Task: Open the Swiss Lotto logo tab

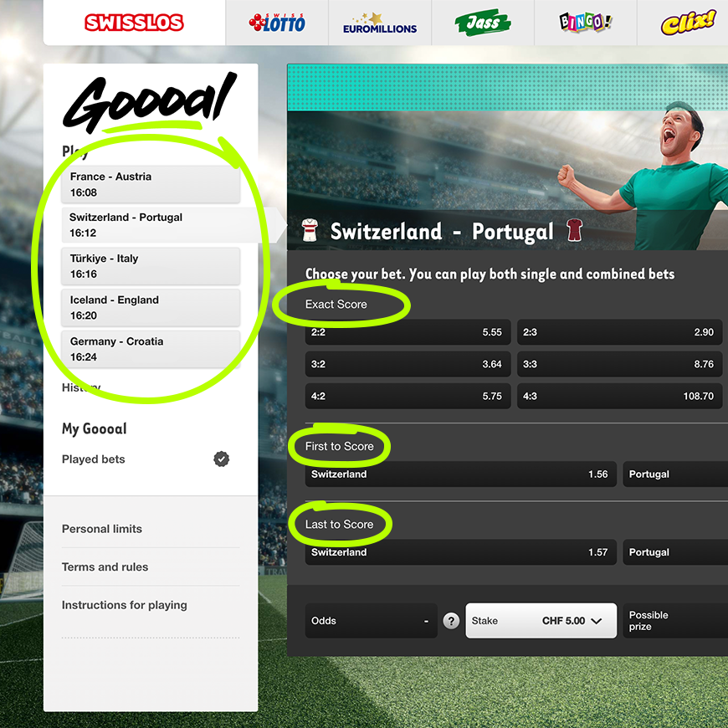Action: pos(277,23)
